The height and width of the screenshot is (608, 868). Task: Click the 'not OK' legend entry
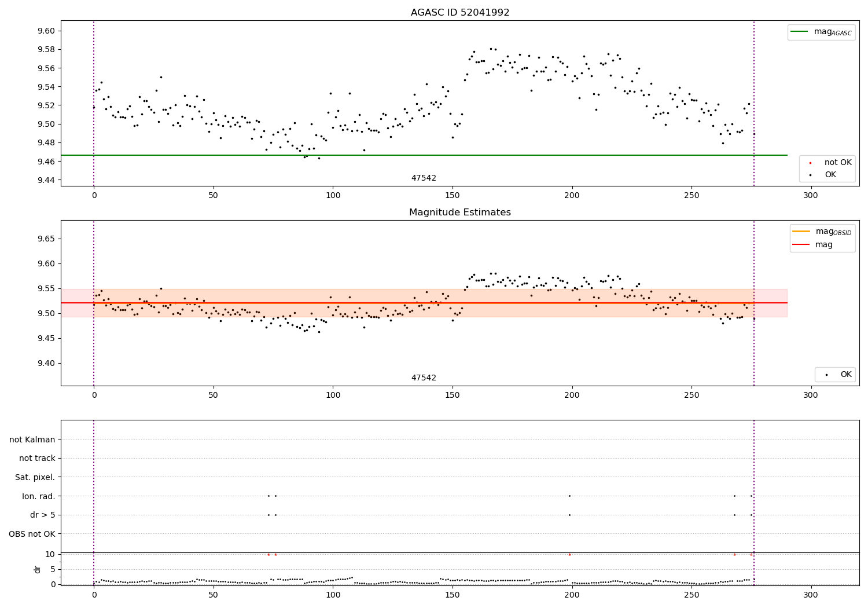coord(830,163)
